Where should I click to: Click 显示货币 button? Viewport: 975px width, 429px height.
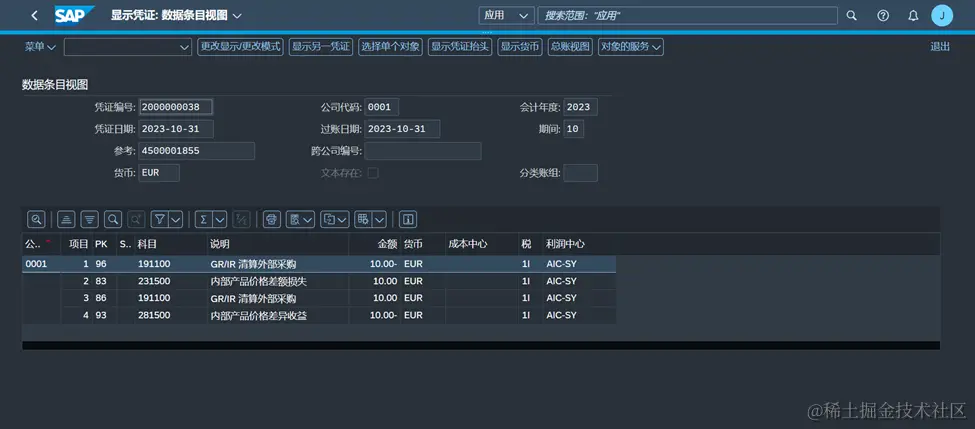[x=520, y=47]
